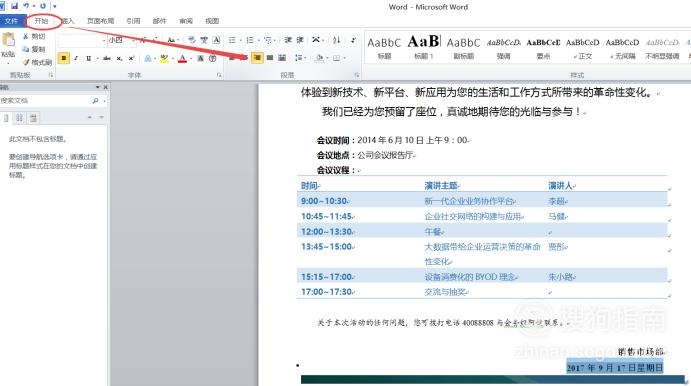Switch to the 审阅 Review tab

pos(186,21)
